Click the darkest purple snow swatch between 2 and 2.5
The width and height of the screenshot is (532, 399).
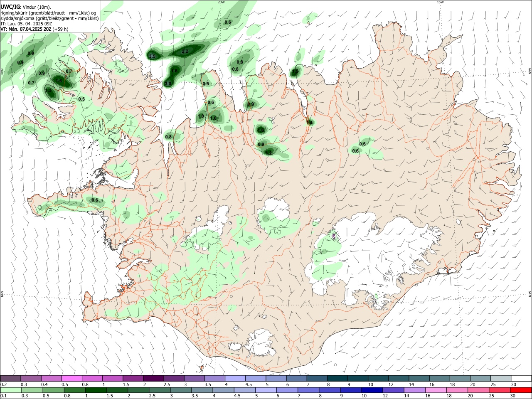153,379
